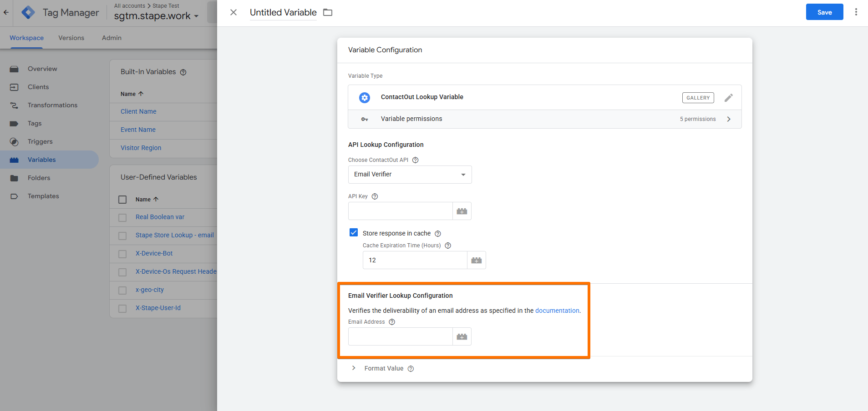The width and height of the screenshot is (868, 411).
Task: Click the Tag Manager logo
Action: 28,12
